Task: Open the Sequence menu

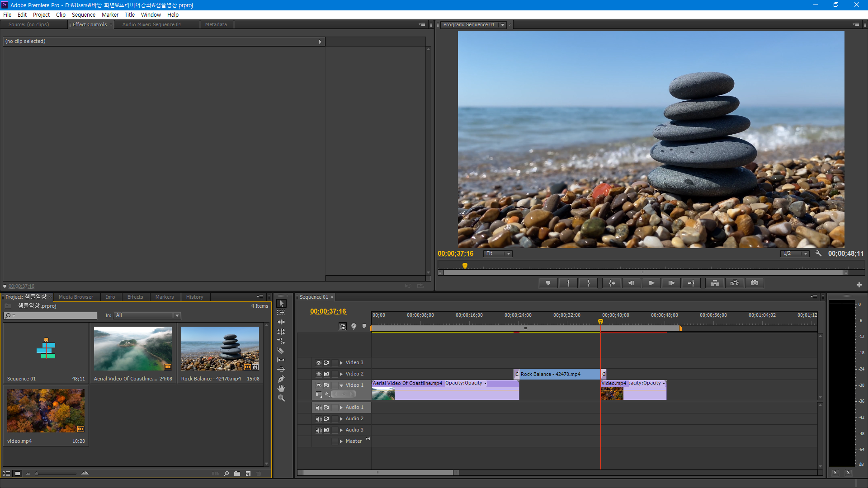Action: tap(83, 14)
